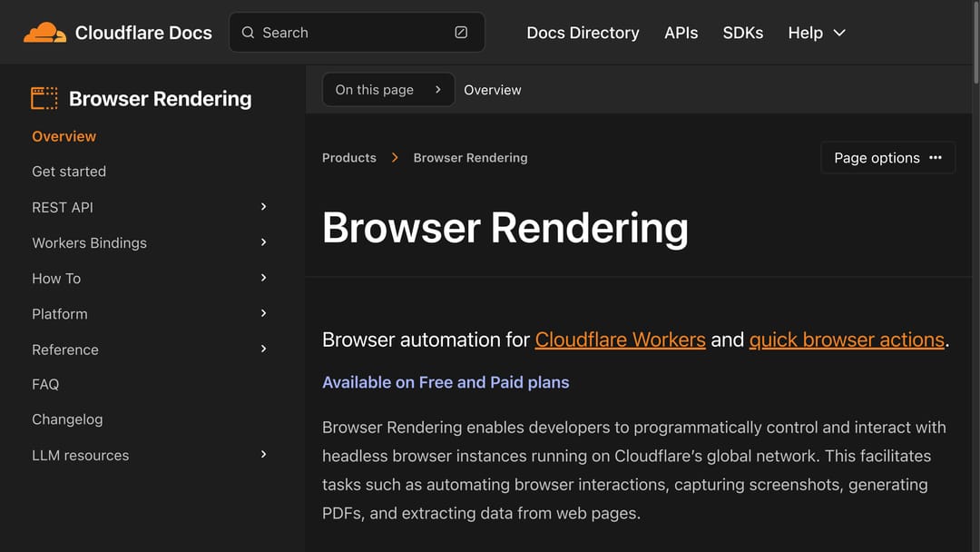Click the Browser Rendering breadcrumb link

click(x=470, y=158)
